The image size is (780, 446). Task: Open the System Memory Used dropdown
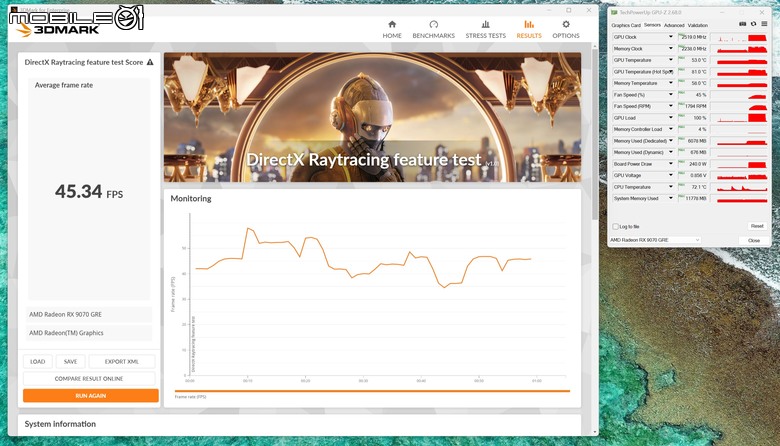tap(671, 198)
